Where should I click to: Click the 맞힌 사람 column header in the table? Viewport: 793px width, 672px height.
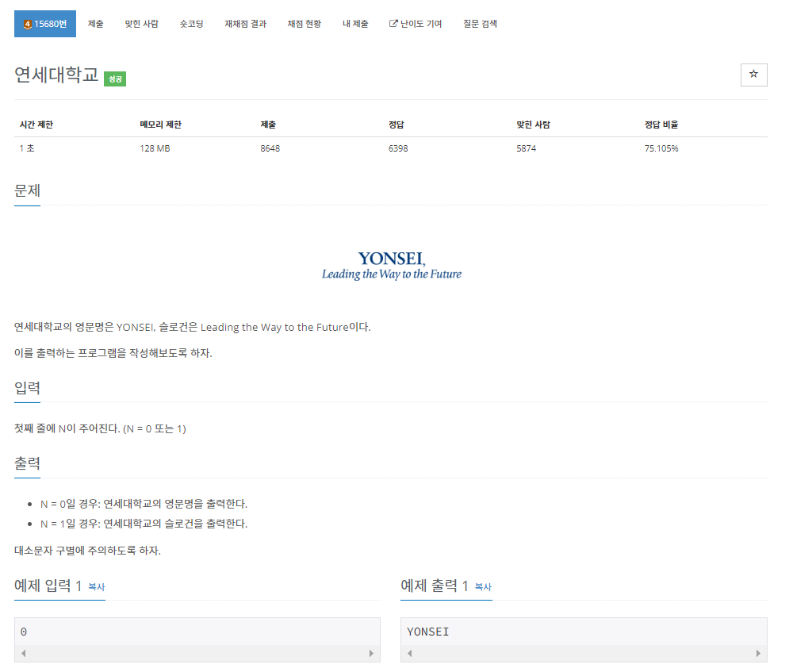(x=533, y=125)
